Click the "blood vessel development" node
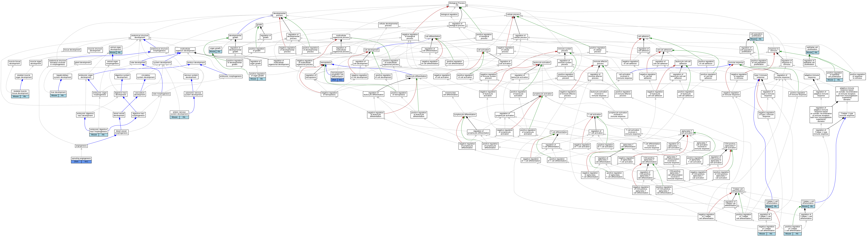The height and width of the screenshot is (237, 868). (119, 115)
